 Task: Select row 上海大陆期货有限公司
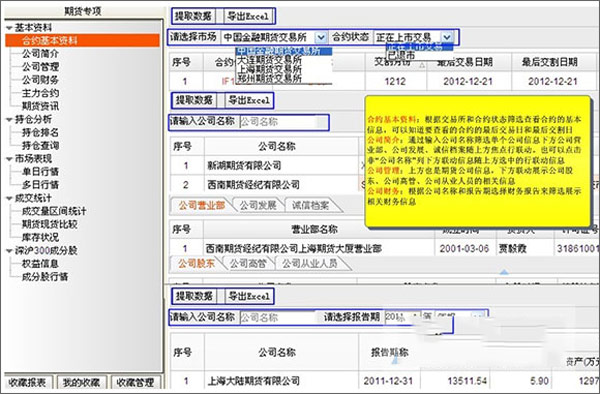(253, 381)
